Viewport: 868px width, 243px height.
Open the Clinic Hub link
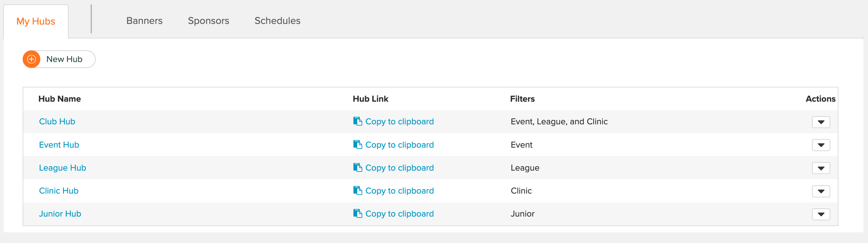coord(59,191)
